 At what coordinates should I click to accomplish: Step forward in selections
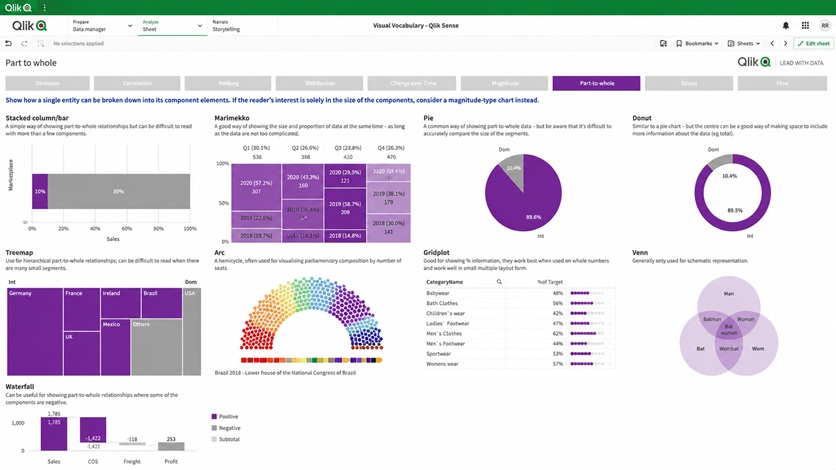[24, 43]
